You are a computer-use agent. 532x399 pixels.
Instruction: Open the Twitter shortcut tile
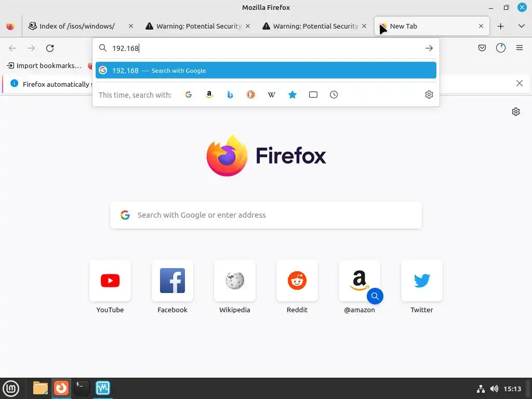pos(422,281)
